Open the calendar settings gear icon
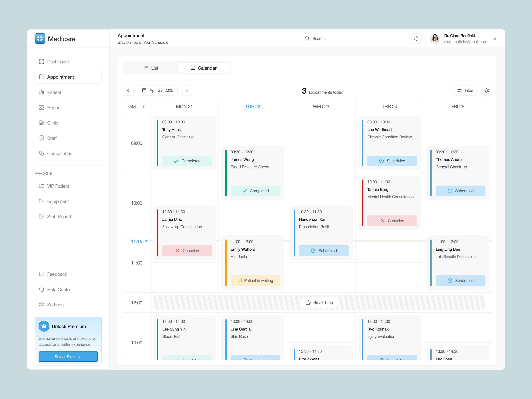This screenshot has width=532, height=399. point(487,90)
